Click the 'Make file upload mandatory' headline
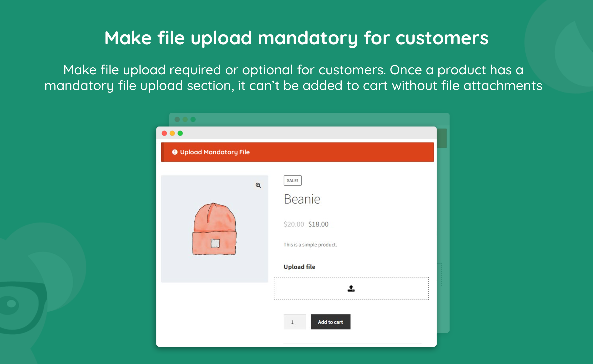Image resolution: width=593 pixels, height=364 pixels. (296, 38)
